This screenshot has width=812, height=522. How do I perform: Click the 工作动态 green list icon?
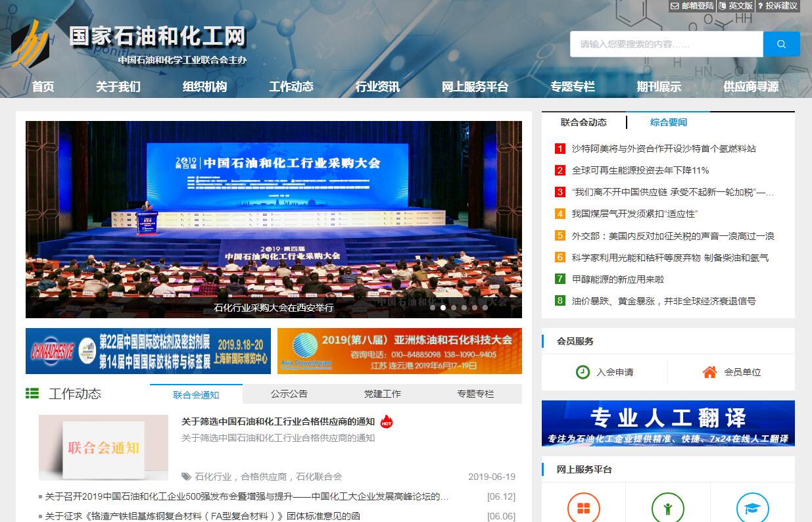tap(32, 393)
